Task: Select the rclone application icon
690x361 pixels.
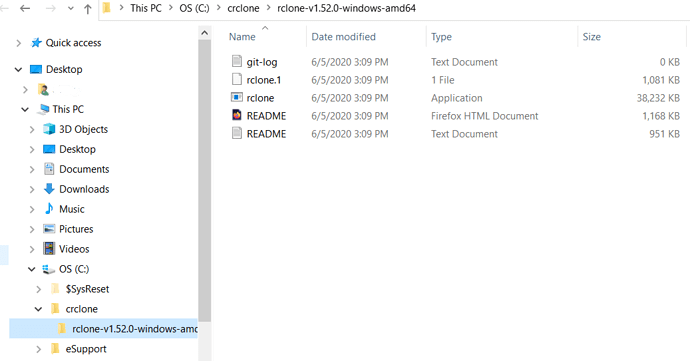Action: [x=237, y=97]
